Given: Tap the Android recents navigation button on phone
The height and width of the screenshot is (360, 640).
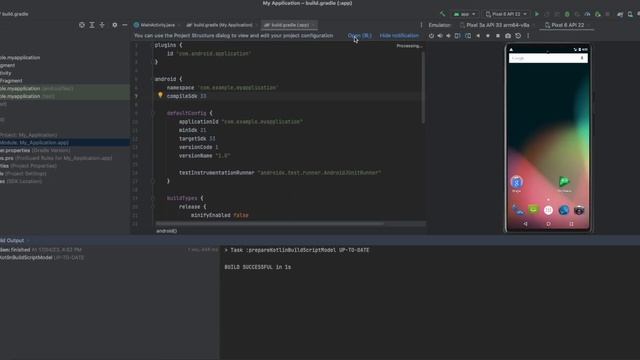Looking at the screenshot, I should (x=571, y=224).
